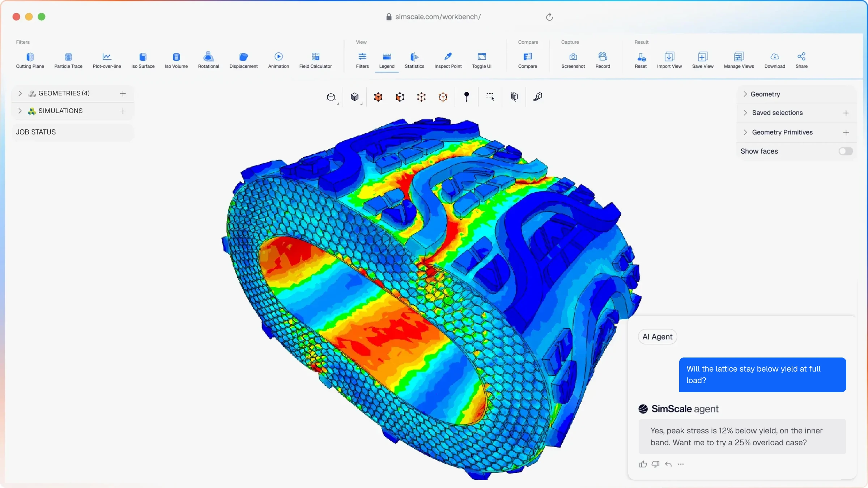868x488 pixels.
Task: Start Record capture
Action: pyautogui.click(x=603, y=60)
